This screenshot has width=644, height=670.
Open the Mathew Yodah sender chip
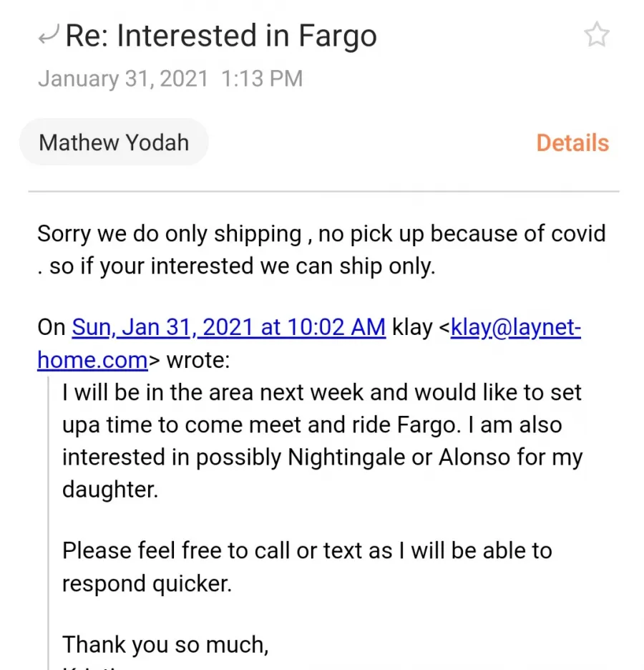(114, 142)
